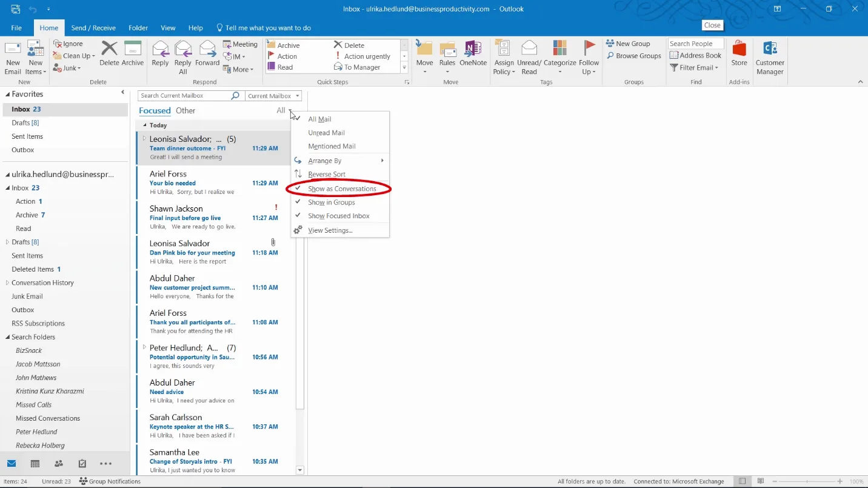Open the New Items dropdown

pos(36,58)
